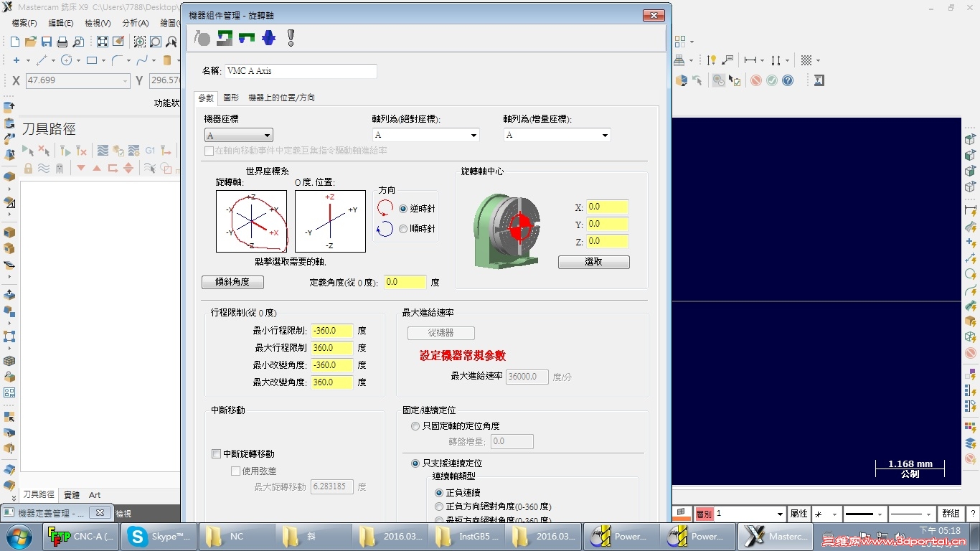980x551 pixels.
Task: Click the G1 post icon in toolpaths panel
Action: 150,151
